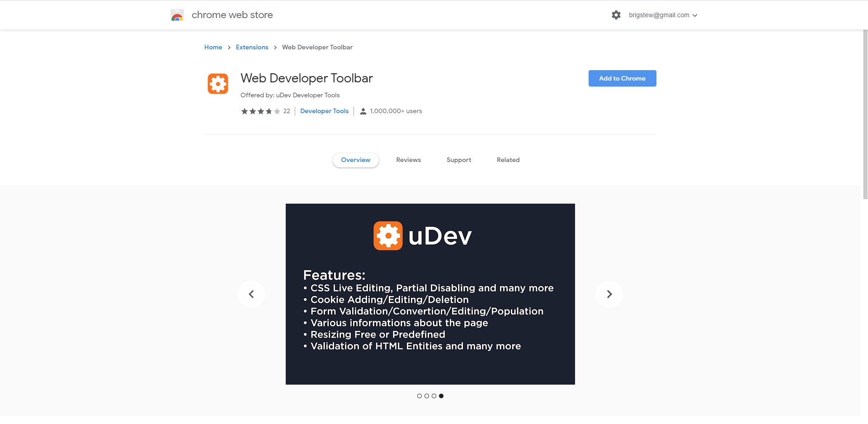Switch to the Overview tab
868x424 pixels.
point(356,160)
